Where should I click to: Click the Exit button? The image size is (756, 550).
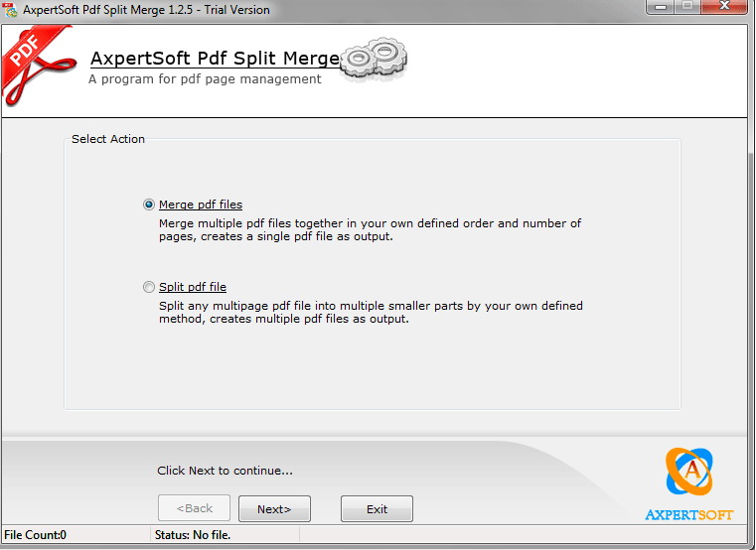[x=377, y=509]
